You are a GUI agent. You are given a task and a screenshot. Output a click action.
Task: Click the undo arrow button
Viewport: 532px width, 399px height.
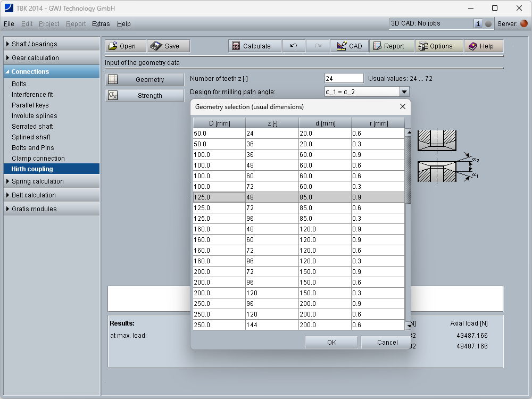click(x=294, y=46)
